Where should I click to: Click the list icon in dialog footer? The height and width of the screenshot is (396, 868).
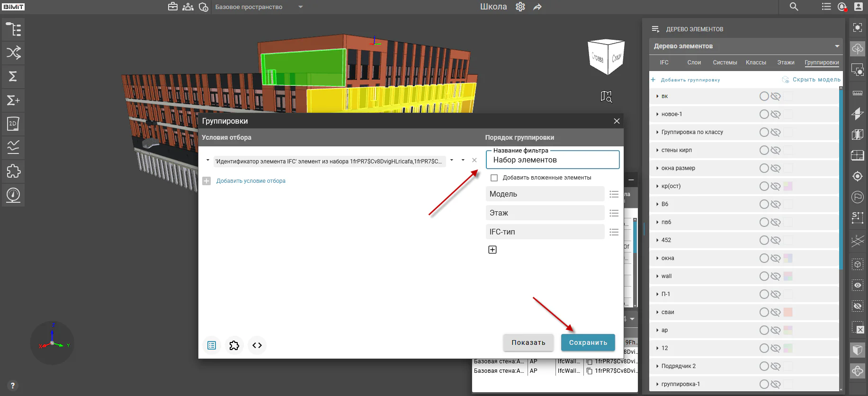(212, 345)
